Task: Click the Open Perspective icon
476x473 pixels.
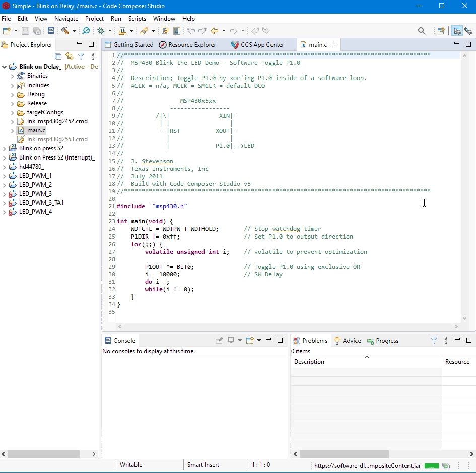Action: coord(441,31)
